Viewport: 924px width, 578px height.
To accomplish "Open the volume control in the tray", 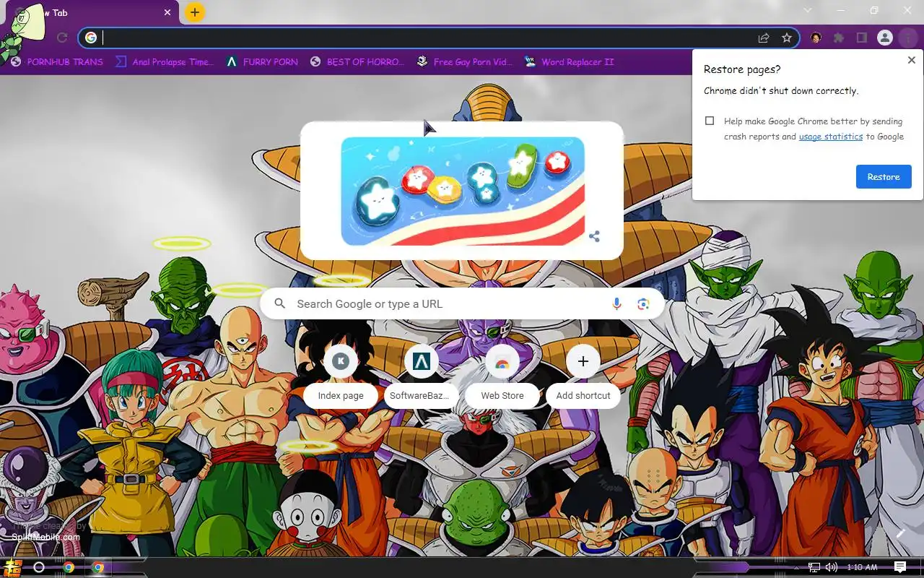I will pos(832,567).
